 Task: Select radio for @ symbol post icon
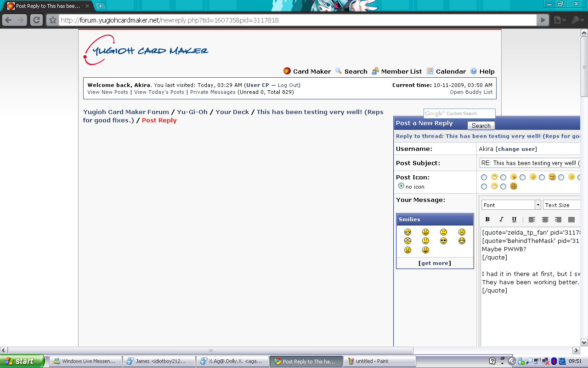(x=503, y=186)
